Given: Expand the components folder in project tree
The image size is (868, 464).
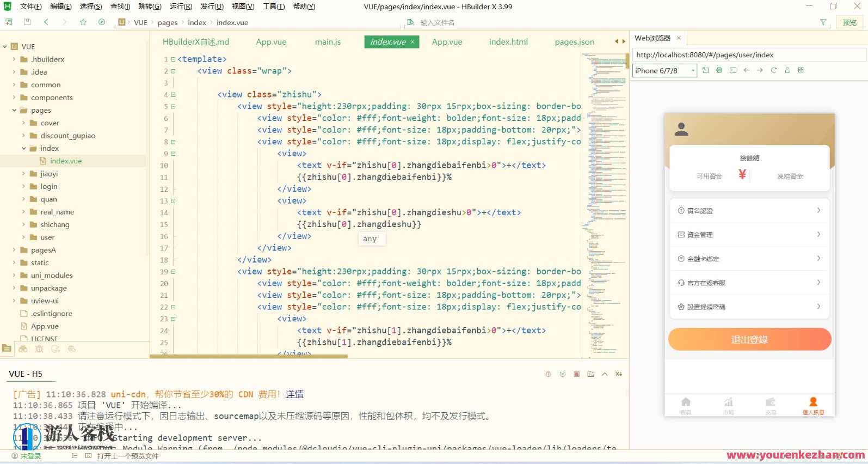Looking at the screenshot, I should [x=14, y=97].
